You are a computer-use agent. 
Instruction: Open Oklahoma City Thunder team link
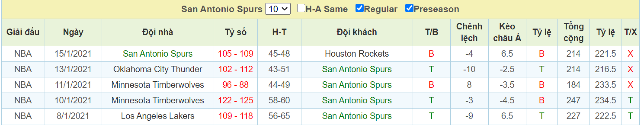point(157,69)
